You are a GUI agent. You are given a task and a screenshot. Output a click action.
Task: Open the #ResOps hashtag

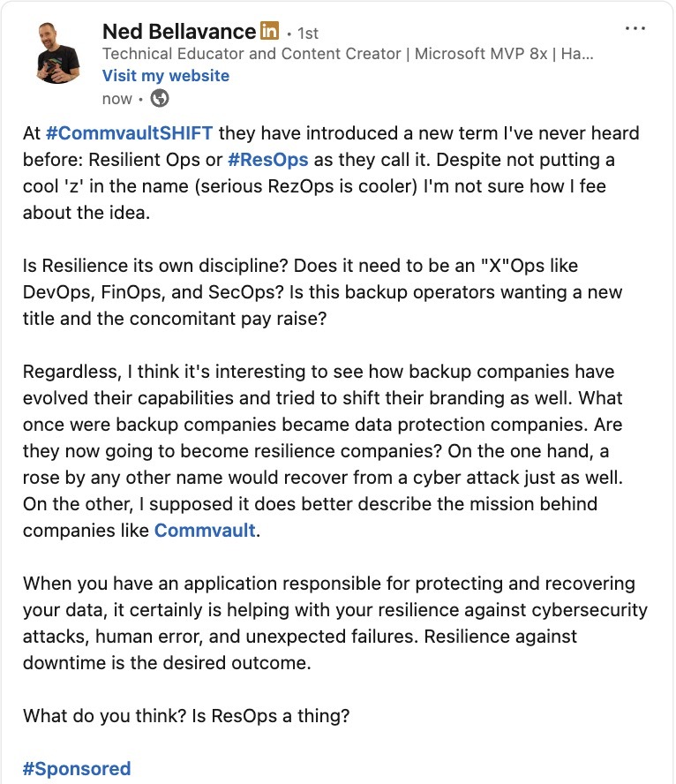pos(270,161)
